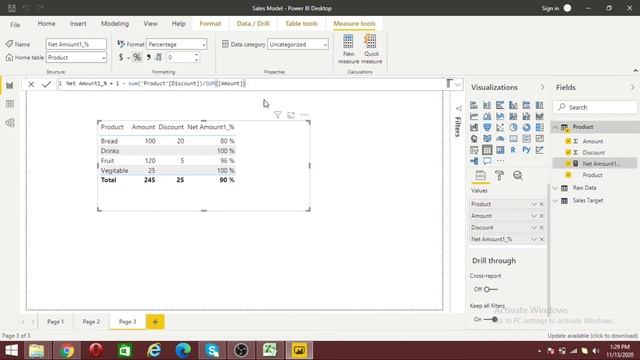The height and width of the screenshot is (360, 640).
Task: Open the Analytics magnifier pane
Action: click(518, 176)
